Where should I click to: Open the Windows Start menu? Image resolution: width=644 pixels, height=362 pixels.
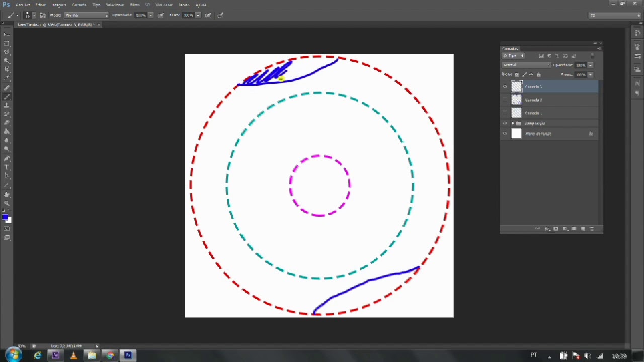tap(13, 355)
